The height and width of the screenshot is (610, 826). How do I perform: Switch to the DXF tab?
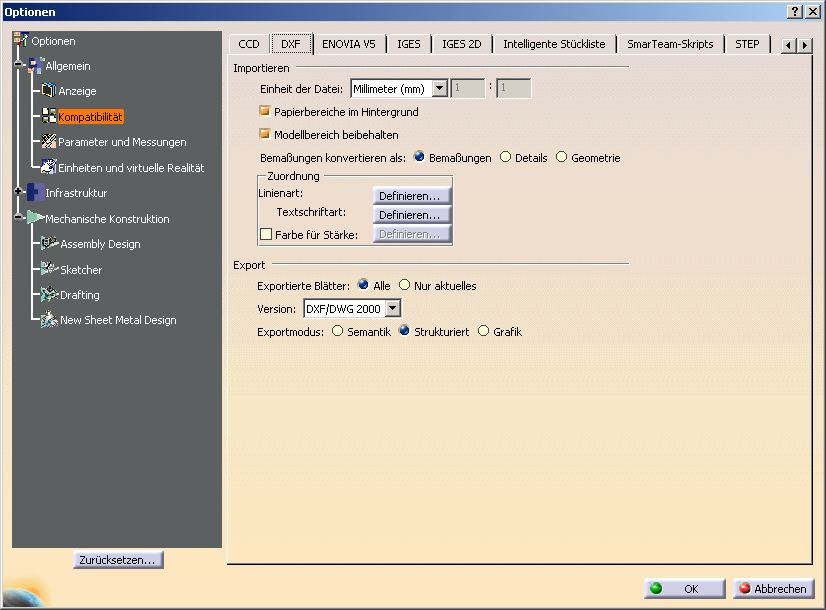tap(291, 44)
